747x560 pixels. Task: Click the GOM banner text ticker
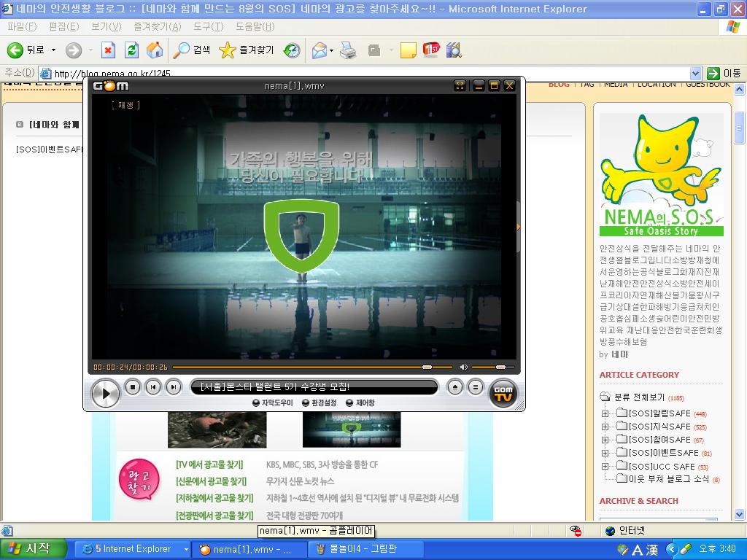click(314, 386)
